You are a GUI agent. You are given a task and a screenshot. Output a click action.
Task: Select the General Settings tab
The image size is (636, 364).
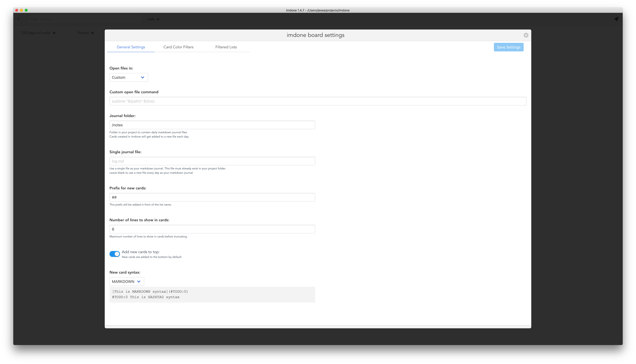(x=131, y=47)
